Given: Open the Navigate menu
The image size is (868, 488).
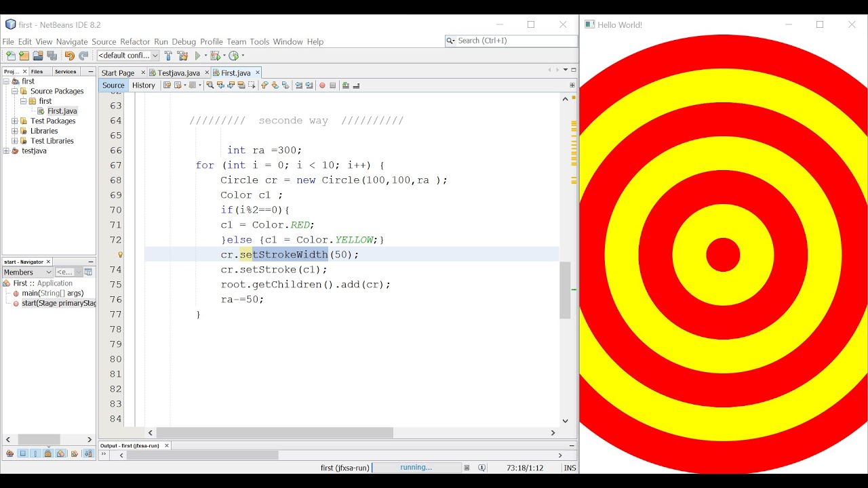Looking at the screenshot, I should point(72,41).
